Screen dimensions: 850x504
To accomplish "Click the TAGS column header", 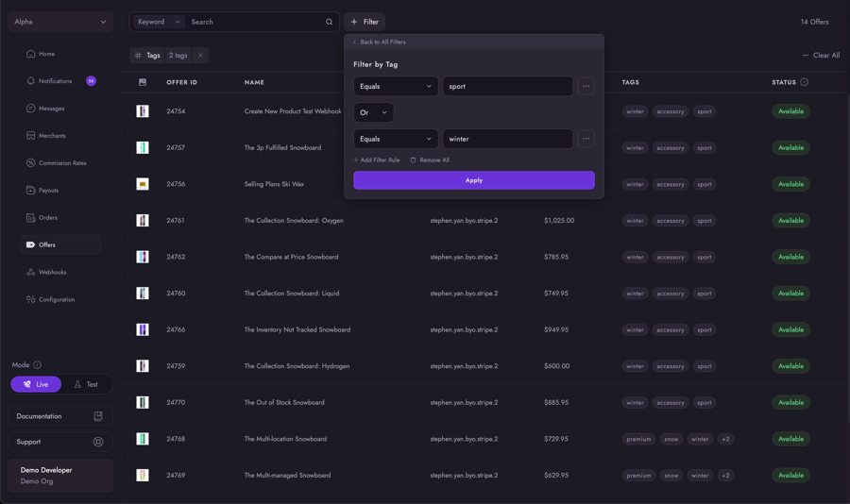I will pos(631,82).
